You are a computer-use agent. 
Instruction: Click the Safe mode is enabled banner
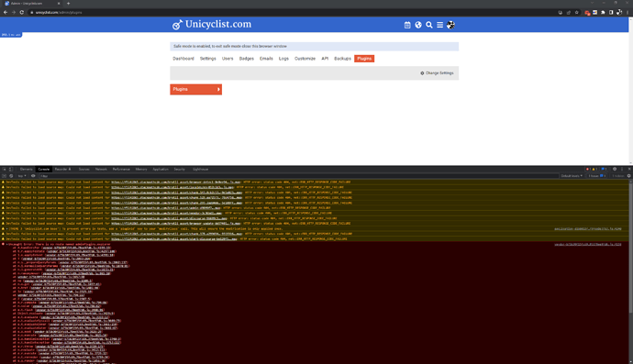click(x=314, y=47)
